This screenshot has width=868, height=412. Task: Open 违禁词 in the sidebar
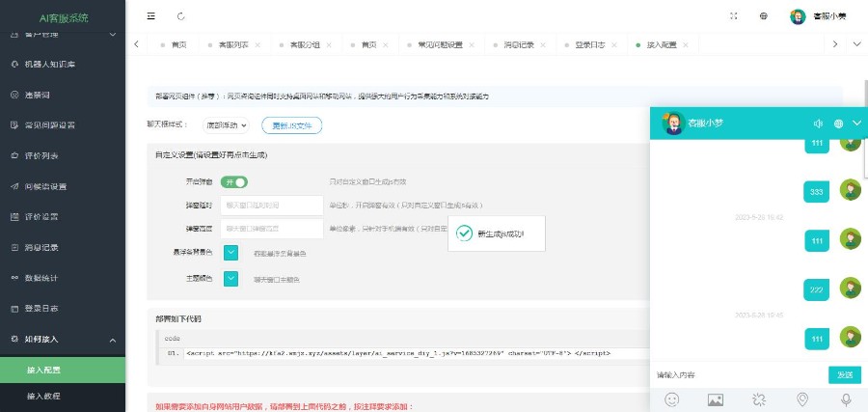63,95
